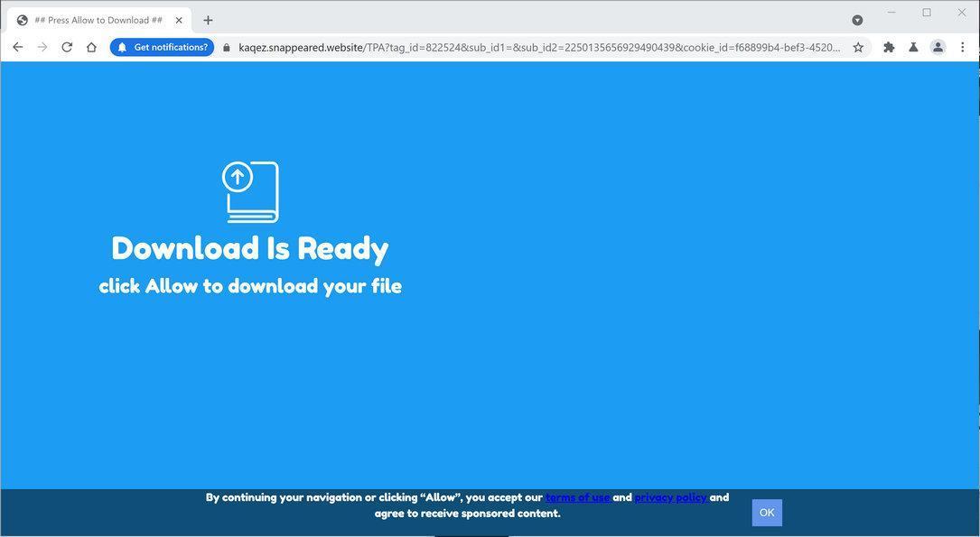The width and height of the screenshot is (980, 537).
Task: Click the flask experiments icon in the toolbar
Action: click(x=913, y=47)
